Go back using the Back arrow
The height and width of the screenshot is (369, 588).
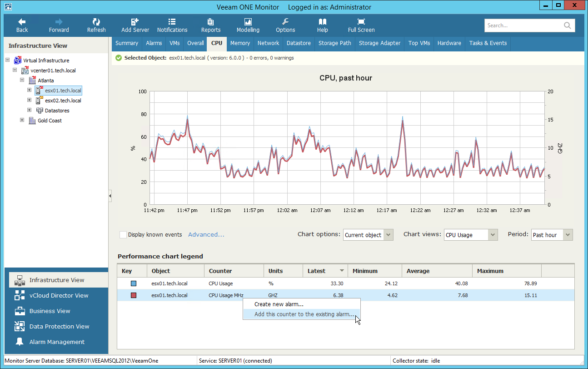click(22, 25)
